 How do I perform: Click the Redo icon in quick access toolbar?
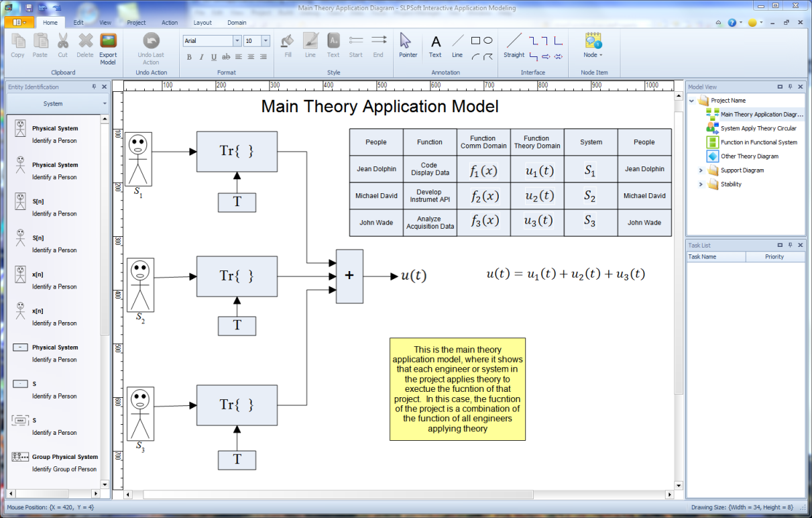(x=56, y=7)
